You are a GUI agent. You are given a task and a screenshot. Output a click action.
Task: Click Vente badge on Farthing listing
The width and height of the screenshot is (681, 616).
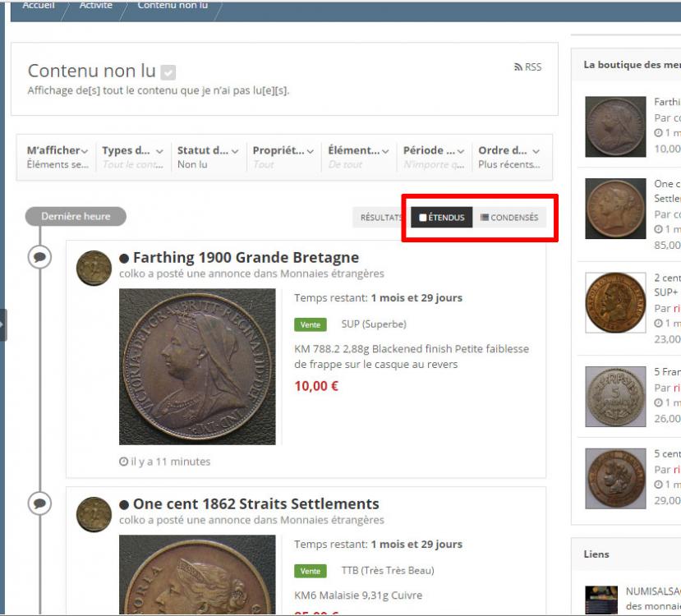click(310, 324)
